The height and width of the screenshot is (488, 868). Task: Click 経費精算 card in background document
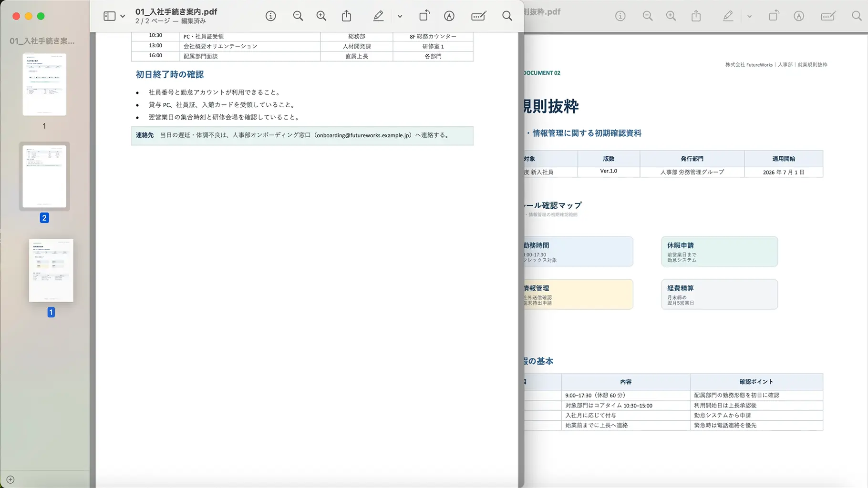719,295
